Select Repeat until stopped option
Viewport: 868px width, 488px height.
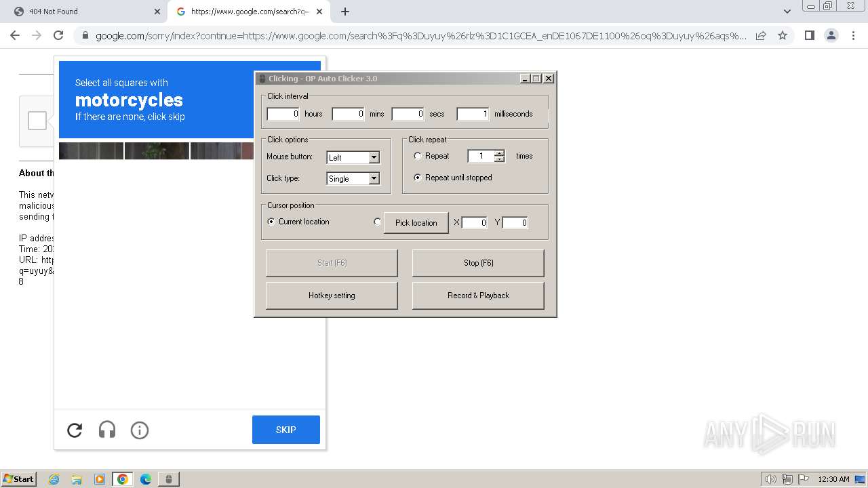[x=418, y=178]
